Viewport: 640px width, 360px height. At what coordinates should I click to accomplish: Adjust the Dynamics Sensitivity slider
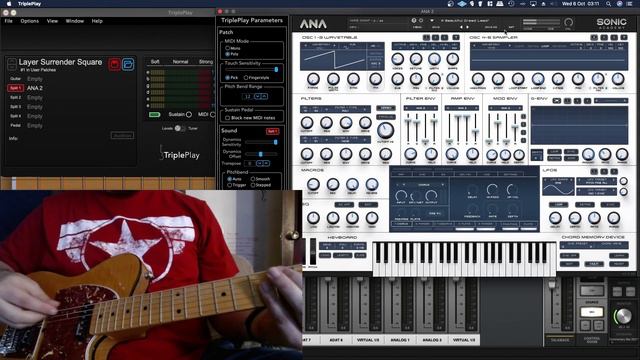tap(261, 142)
